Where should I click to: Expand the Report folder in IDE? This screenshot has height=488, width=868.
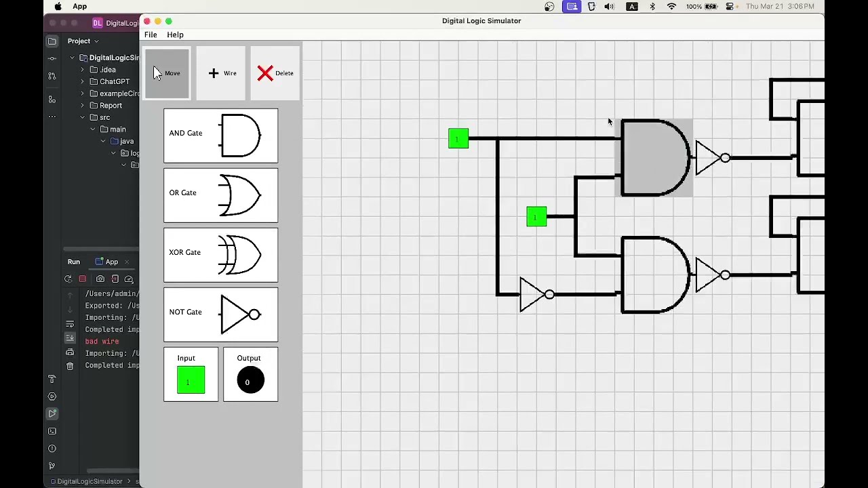(83, 105)
